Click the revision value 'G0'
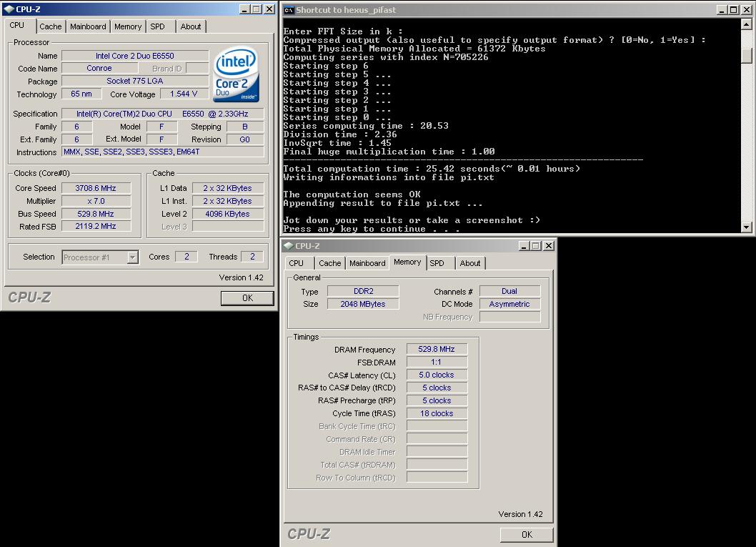 coord(245,139)
